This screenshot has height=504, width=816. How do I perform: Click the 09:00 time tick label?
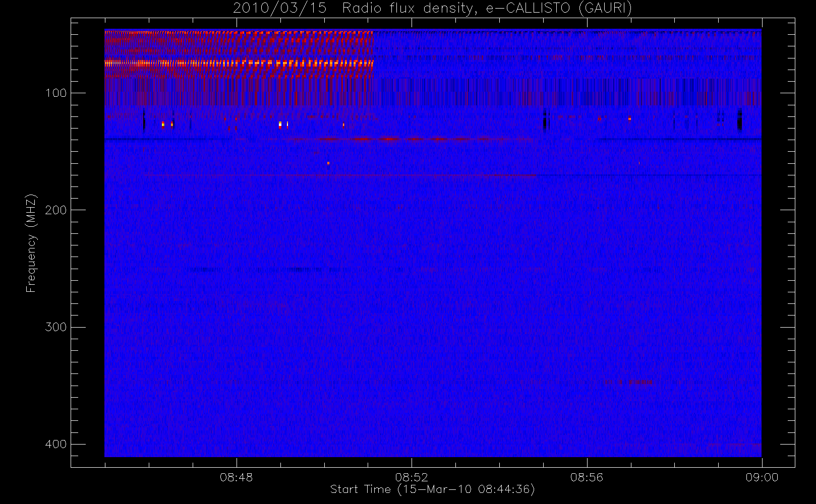point(762,477)
